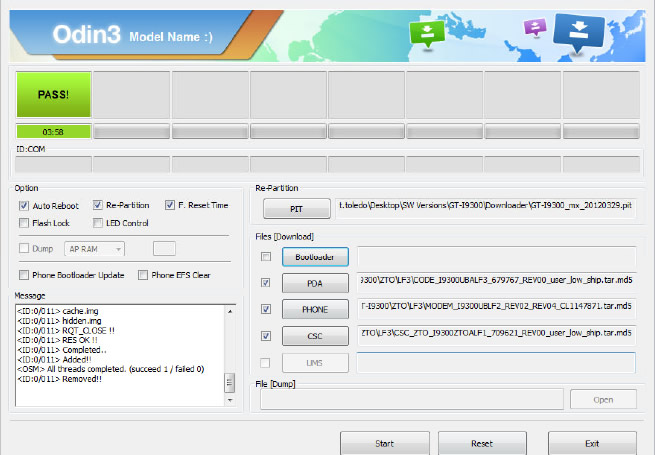Click the Start button
Viewport: 655px width, 455px height.
click(385, 443)
